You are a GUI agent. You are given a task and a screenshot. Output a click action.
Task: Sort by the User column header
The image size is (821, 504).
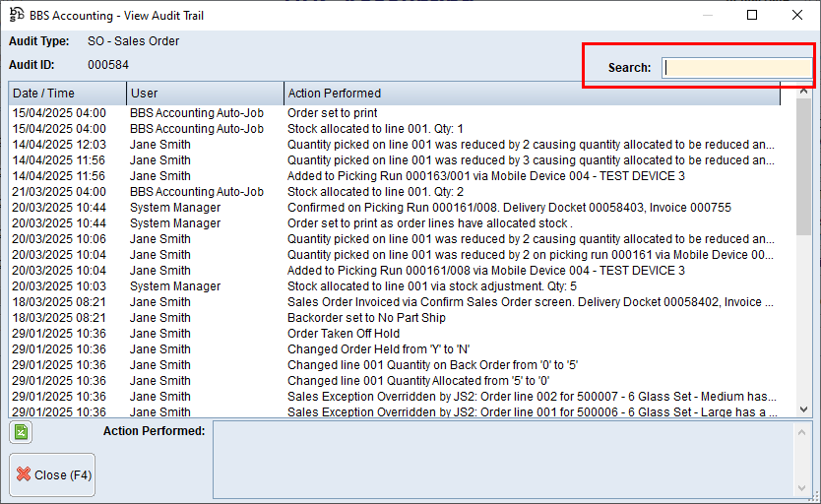point(205,94)
